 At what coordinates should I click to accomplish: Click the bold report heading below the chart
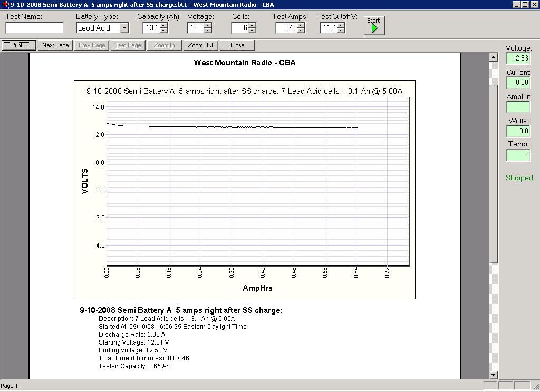coord(181,310)
